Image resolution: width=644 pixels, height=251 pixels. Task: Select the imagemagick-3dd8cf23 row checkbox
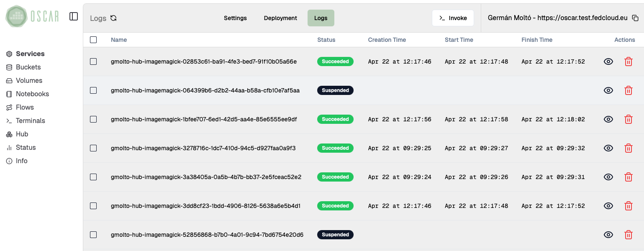click(93, 206)
